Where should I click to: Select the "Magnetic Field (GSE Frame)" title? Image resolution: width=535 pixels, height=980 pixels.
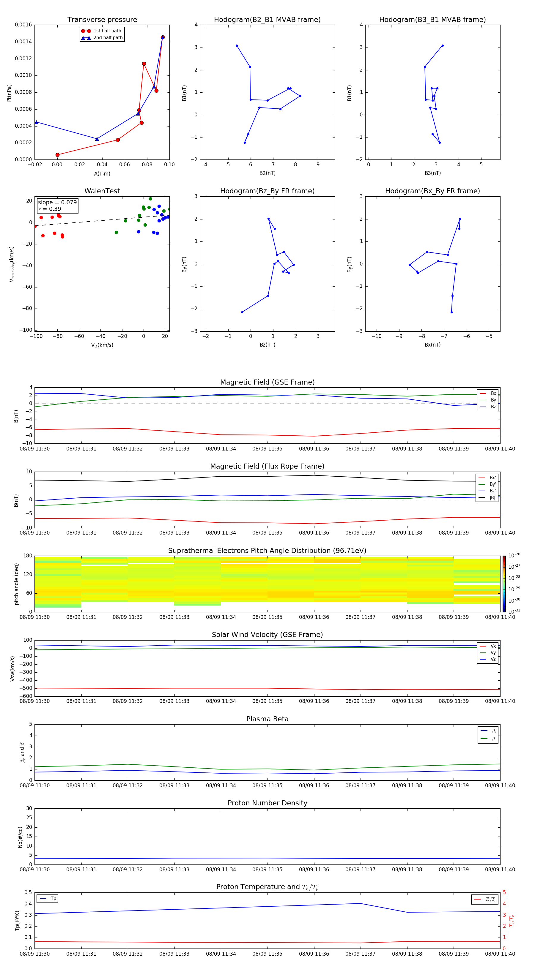(x=267, y=382)
